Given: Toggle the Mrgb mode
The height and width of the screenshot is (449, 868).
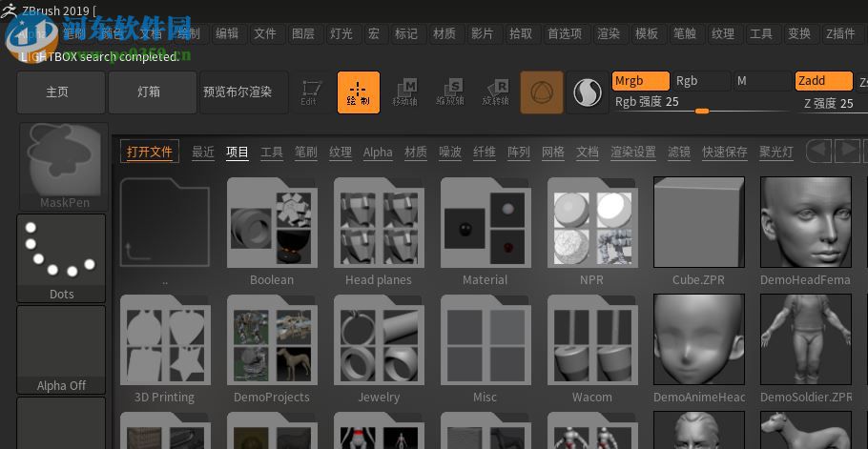Looking at the screenshot, I should 640,81.
